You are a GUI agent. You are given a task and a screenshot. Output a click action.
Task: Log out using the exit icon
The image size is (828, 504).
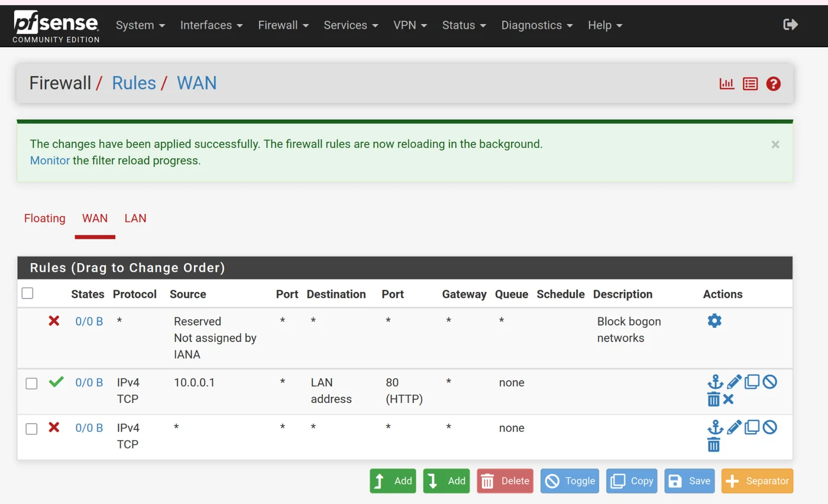tap(791, 24)
